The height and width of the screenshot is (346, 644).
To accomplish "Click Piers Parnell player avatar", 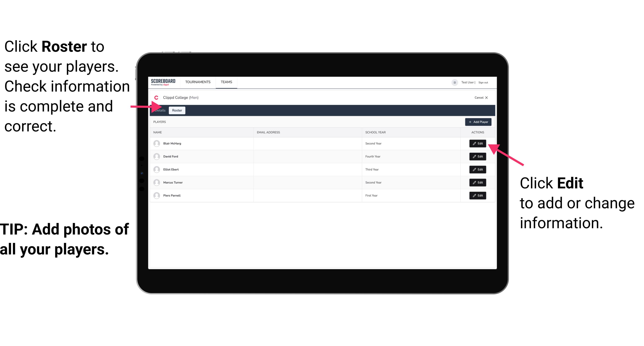I will [156, 196].
